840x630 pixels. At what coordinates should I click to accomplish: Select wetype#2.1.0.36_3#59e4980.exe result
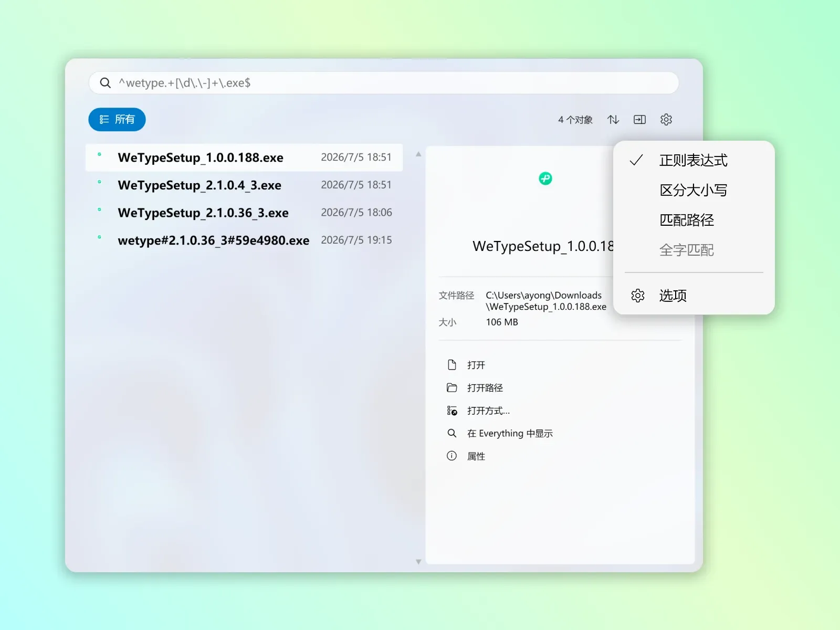[x=244, y=240]
